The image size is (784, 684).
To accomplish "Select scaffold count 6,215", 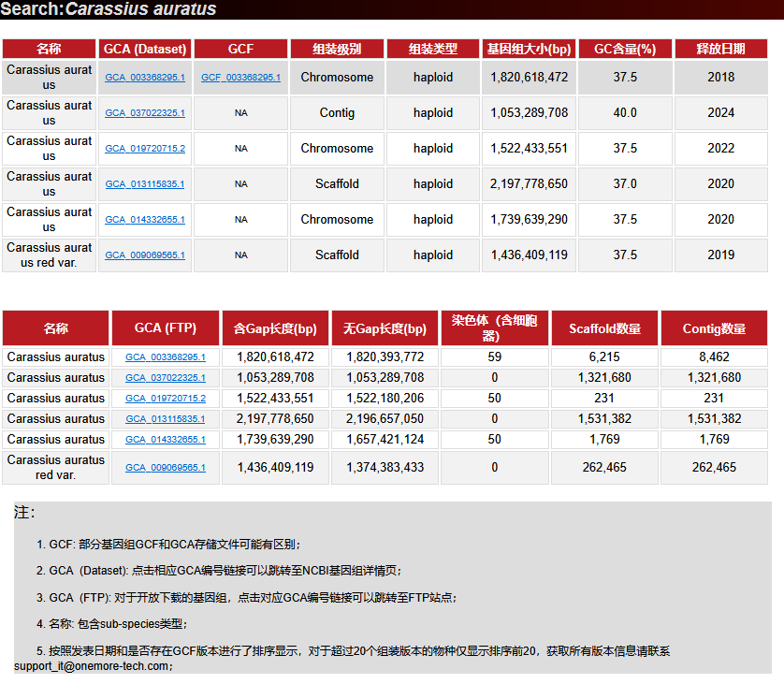I will pyautogui.click(x=604, y=357).
